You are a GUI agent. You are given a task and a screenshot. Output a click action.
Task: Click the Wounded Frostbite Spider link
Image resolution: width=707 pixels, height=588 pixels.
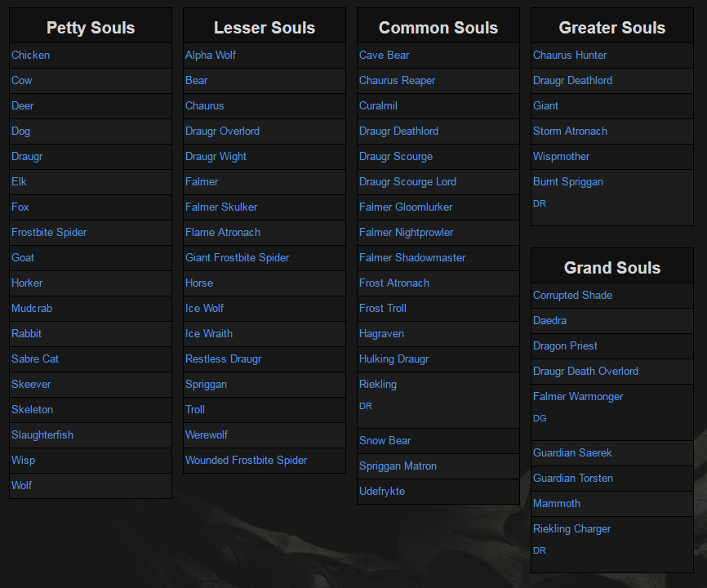click(246, 461)
